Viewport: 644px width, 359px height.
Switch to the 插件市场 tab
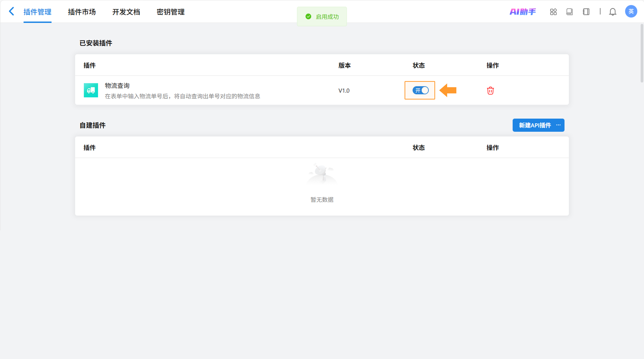tap(82, 12)
